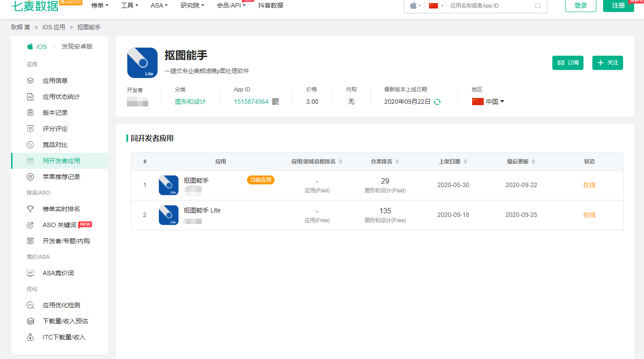Select the 版本记录 list icon

(30, 113)
